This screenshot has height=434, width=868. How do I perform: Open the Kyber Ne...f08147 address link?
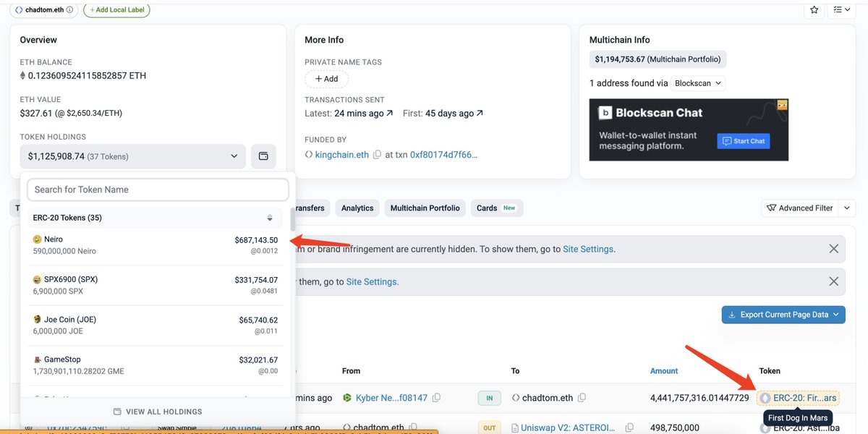[x=391, y=398]
